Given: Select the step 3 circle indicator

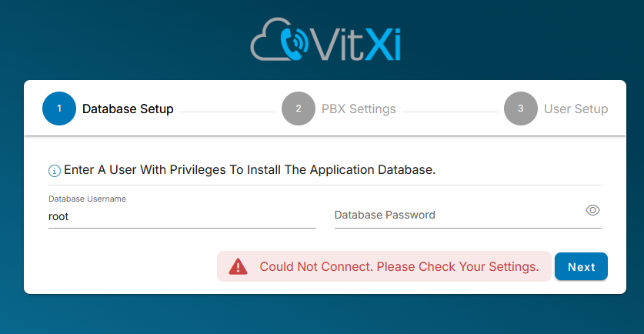Looking at the screenshot, I should click(521, 109).
